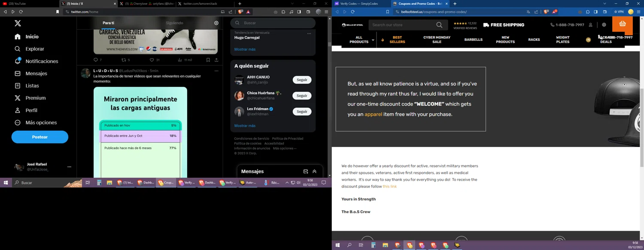644x250 pixels.
Task: Open options for Hugo Carregal trend
Action: tap(309, 34)
